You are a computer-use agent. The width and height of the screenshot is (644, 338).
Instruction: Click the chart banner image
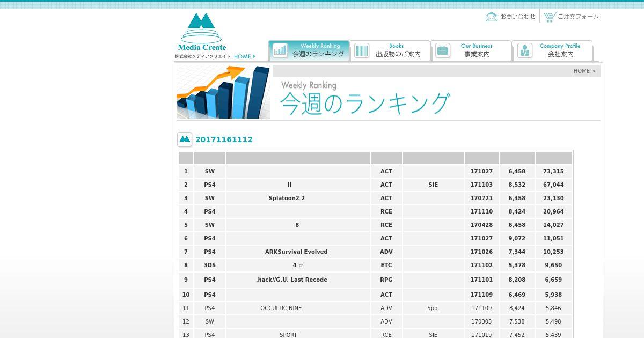223,92
